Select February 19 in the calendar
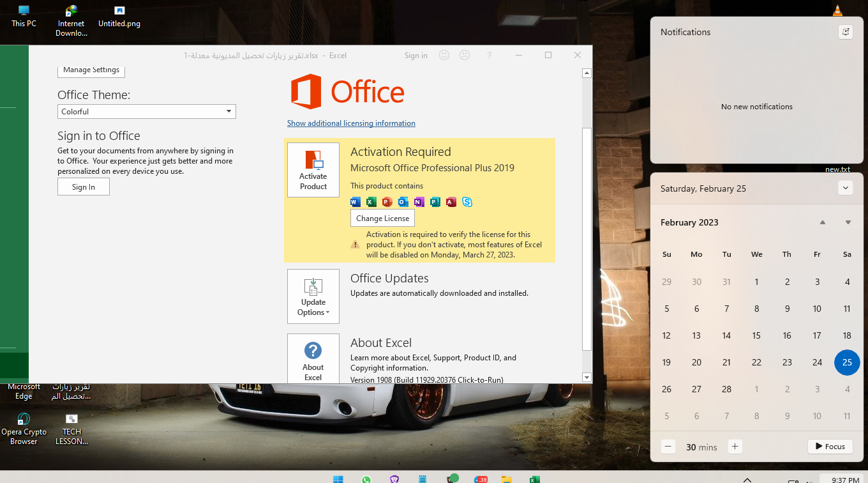This screenshot has height=483, width=868. click(x=666, y=362)
